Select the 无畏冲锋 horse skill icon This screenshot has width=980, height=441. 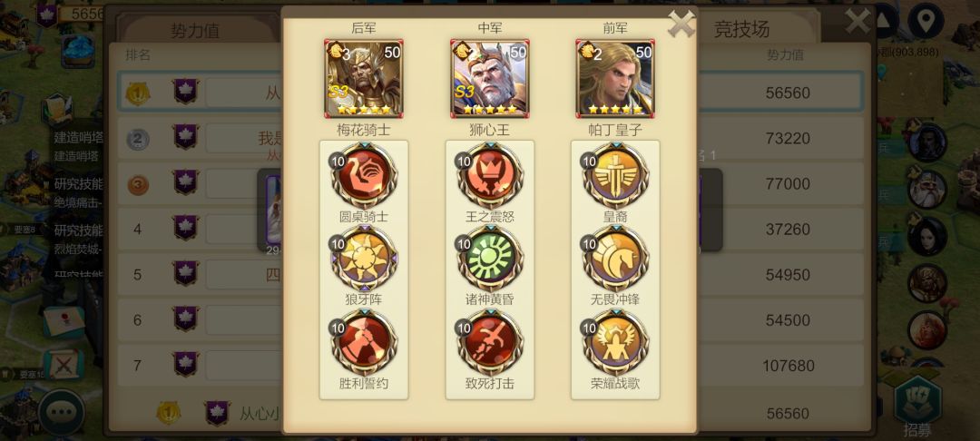615,259
